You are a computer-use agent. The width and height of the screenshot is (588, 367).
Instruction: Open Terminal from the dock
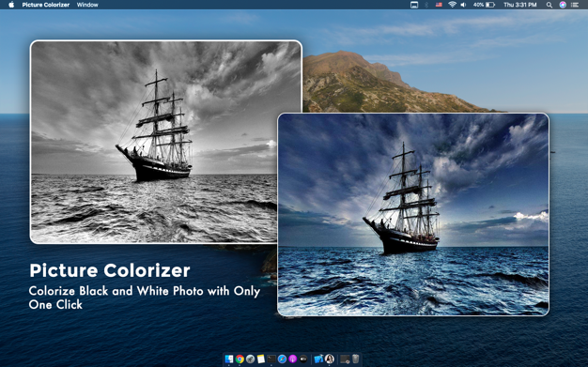pos(271,359)
